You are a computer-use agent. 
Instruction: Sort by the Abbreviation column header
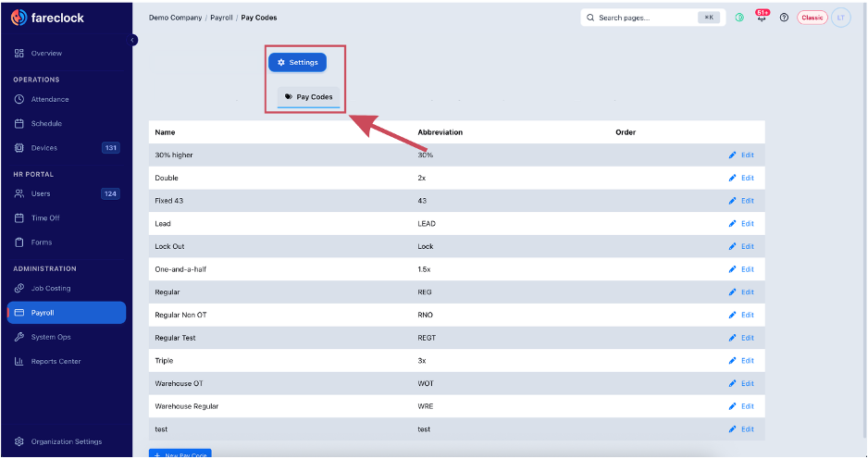440,132
